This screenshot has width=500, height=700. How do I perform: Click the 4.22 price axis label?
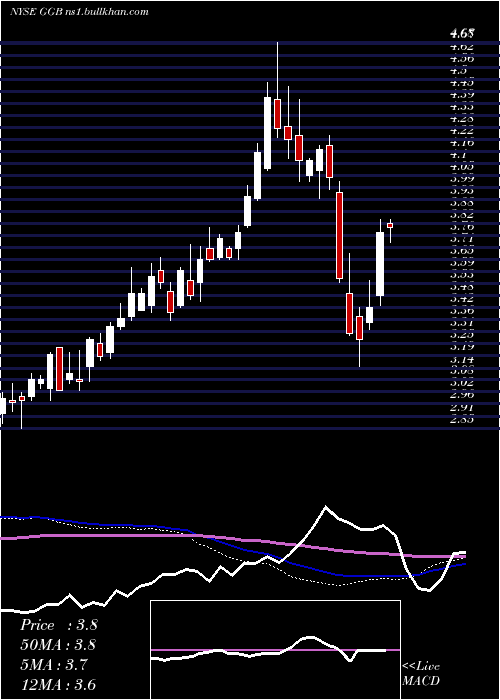click(462, 131)
